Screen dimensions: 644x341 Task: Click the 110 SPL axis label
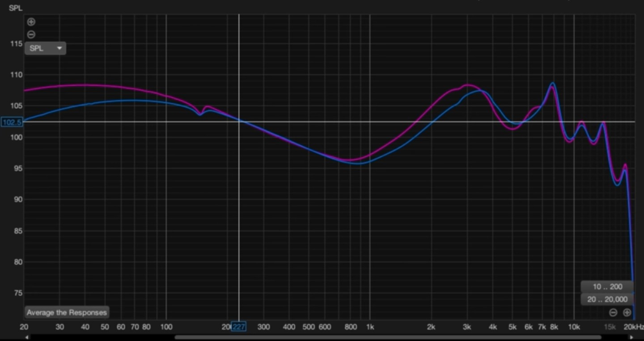(16, 75)
